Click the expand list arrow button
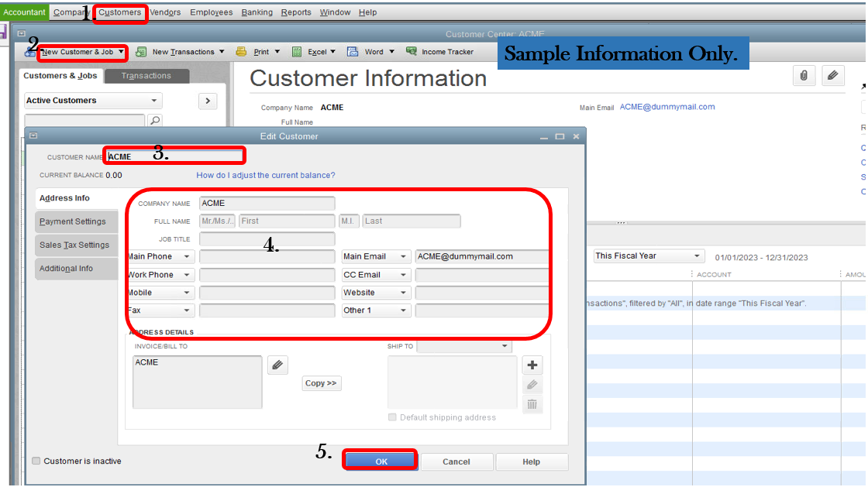868x487 pixels. 208,101
